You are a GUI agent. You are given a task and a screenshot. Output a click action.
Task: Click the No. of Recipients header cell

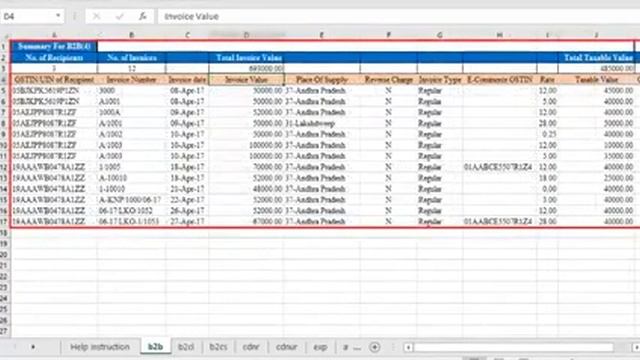[54, 58]
